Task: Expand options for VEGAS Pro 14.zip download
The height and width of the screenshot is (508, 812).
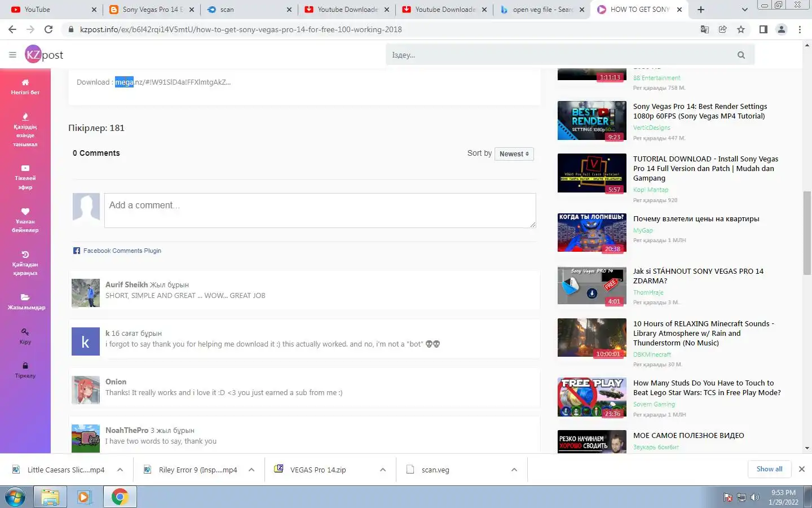Action: click(383, 470)
